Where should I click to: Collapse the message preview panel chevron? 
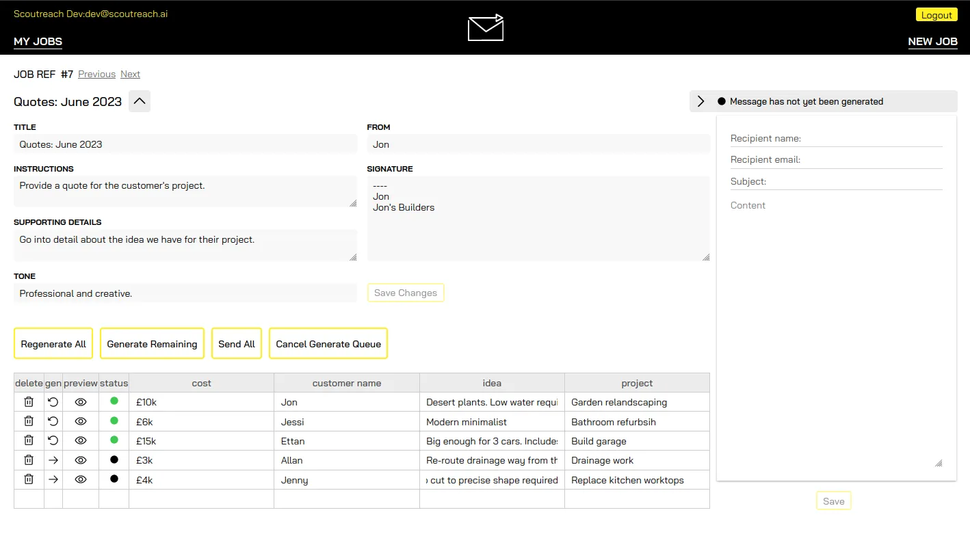pos(700,101)
